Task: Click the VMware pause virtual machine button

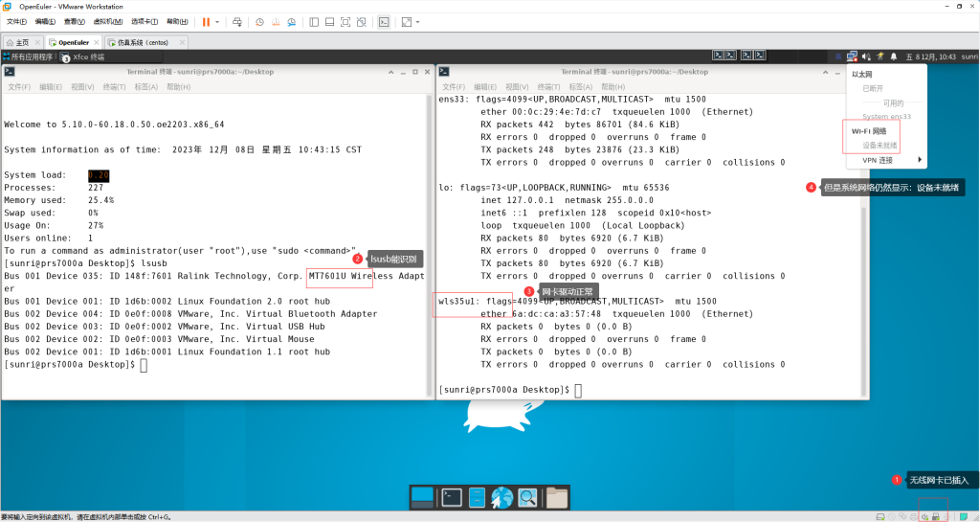Action: pos(206,21)
